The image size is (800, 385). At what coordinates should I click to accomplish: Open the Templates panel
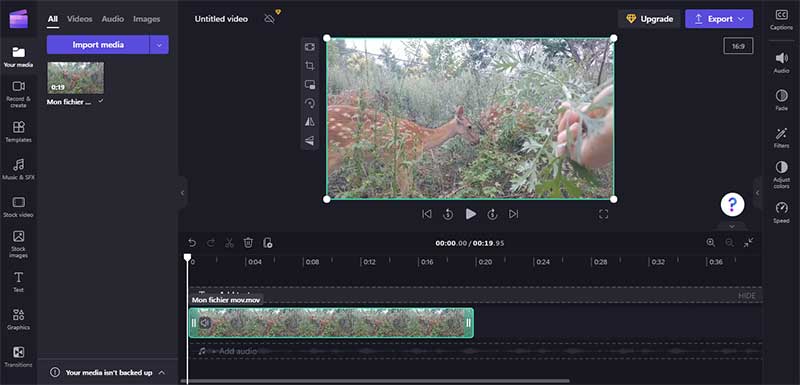click(18, 131)
